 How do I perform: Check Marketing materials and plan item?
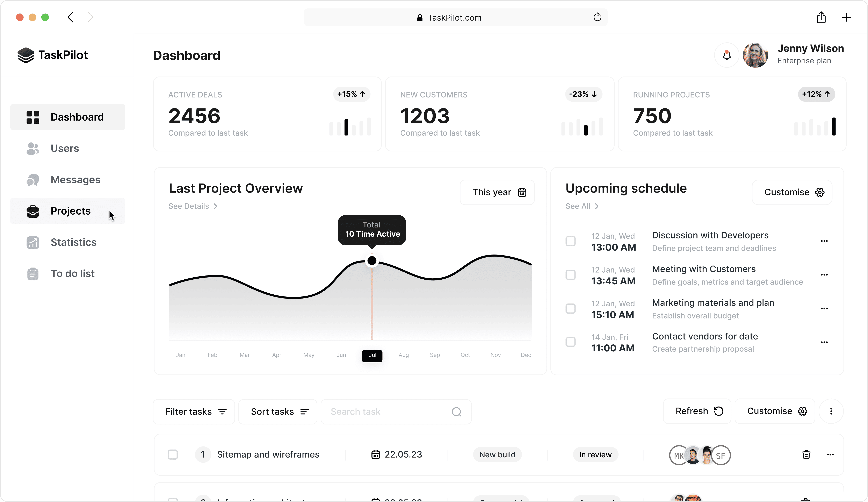pos(571,309)
